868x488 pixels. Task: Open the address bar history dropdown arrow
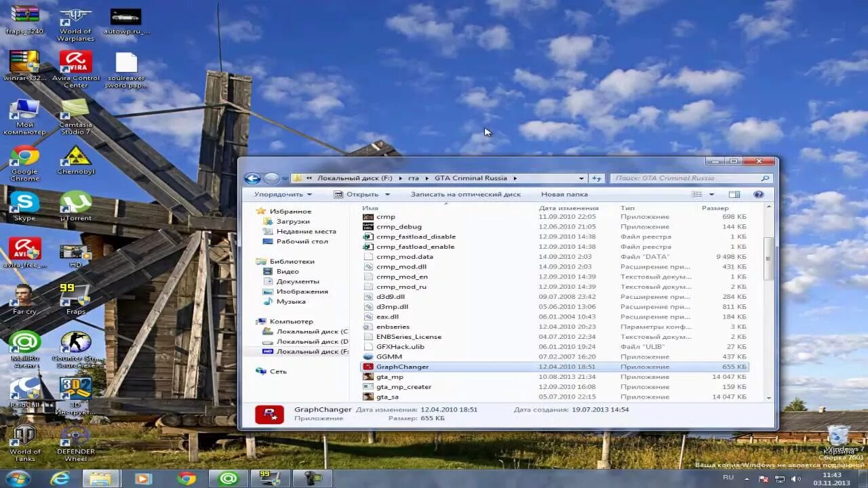(581, 178)
